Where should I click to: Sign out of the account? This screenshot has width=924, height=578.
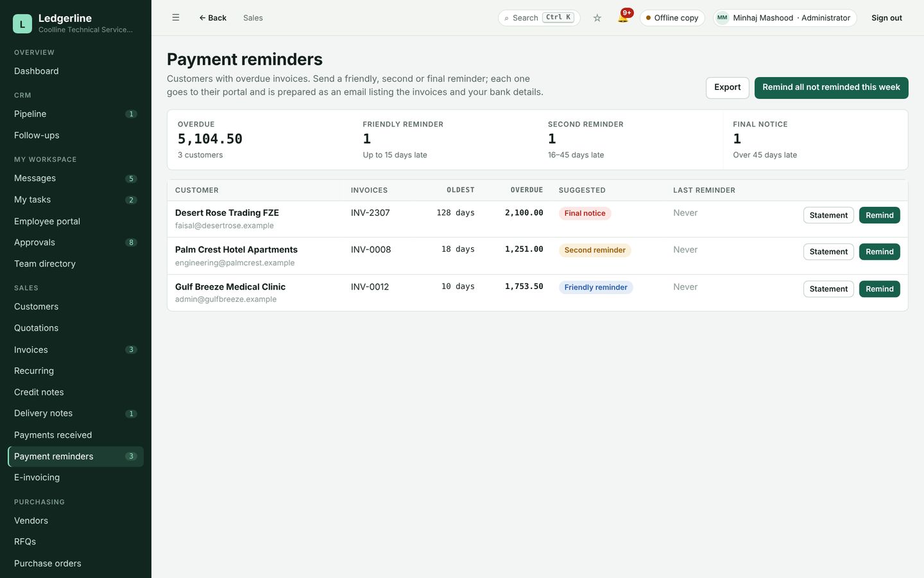886,18
